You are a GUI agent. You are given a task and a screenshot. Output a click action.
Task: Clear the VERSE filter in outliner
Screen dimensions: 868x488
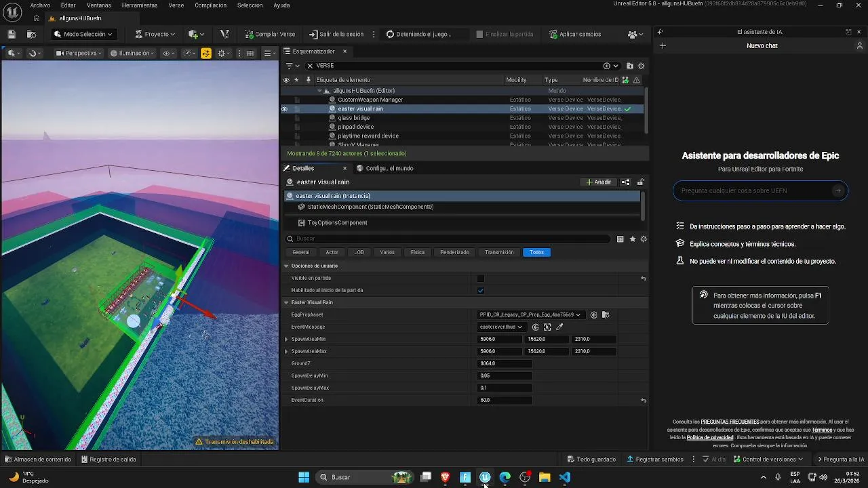point(310,66)
